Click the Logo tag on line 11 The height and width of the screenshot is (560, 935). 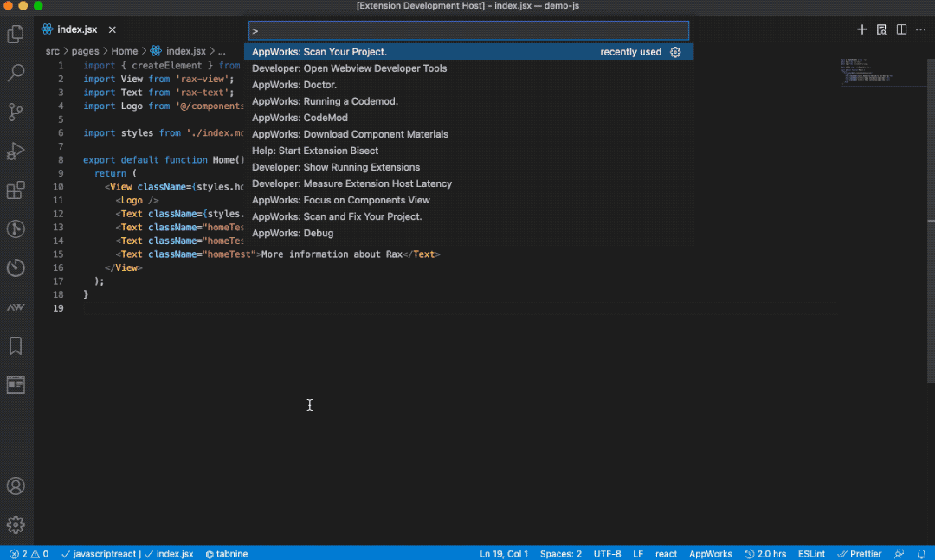(132, 201)
